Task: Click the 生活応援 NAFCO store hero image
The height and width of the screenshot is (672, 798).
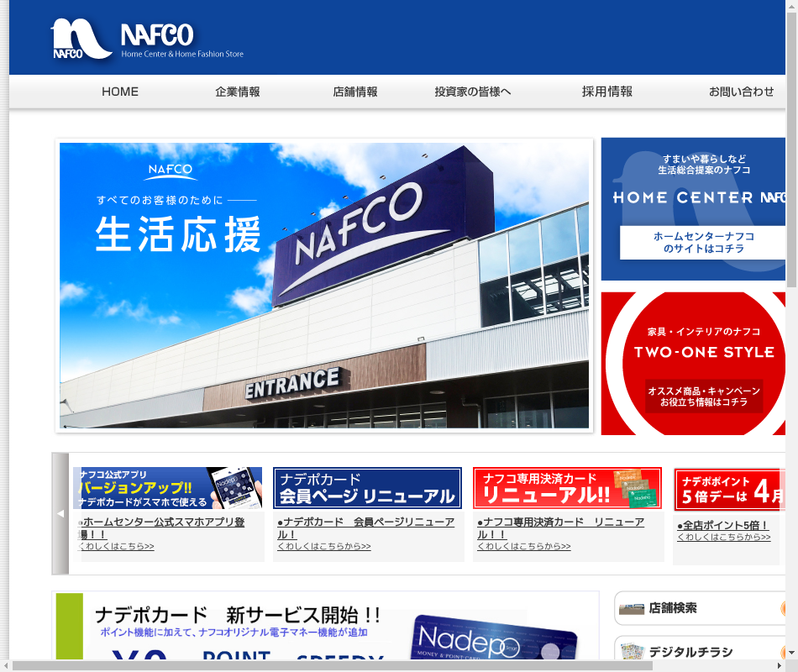Action: [x=324, y=285]
